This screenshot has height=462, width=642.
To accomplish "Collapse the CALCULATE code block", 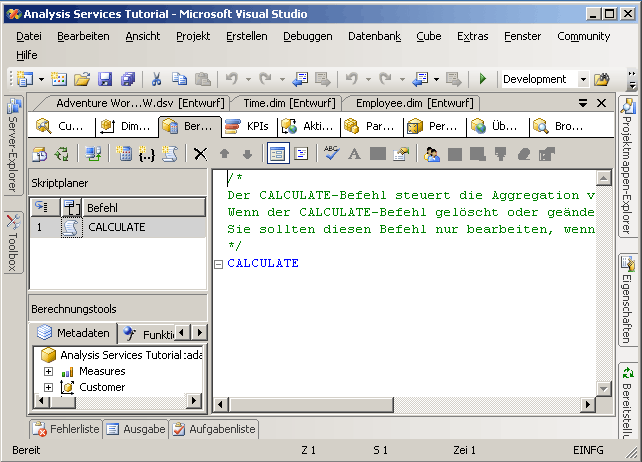I will coord(219,263).
